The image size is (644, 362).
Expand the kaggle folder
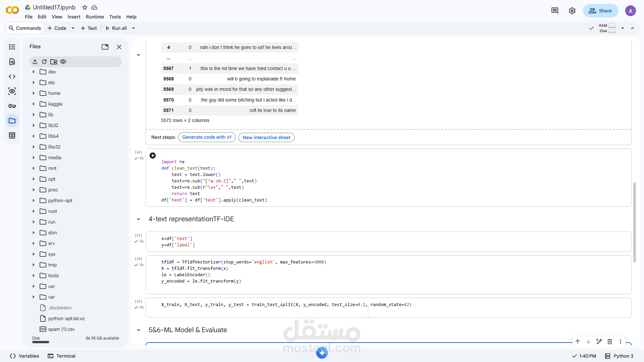[x=34, y=104]
